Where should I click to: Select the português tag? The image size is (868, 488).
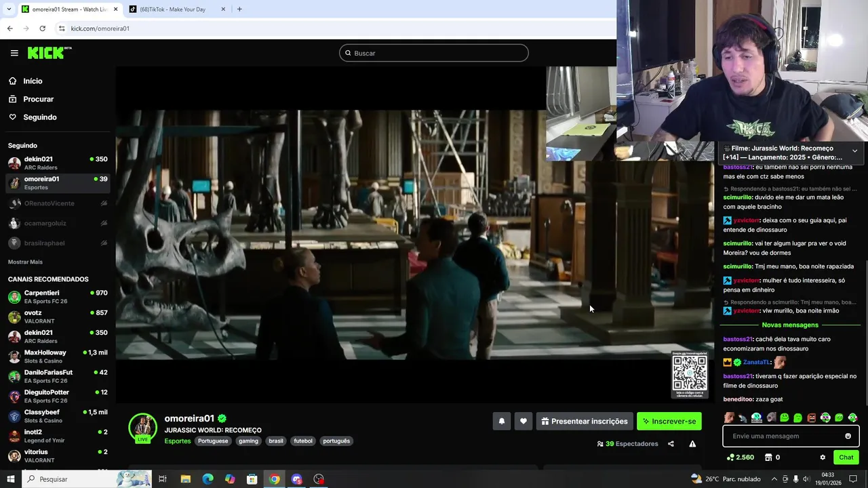pos(336,441)
